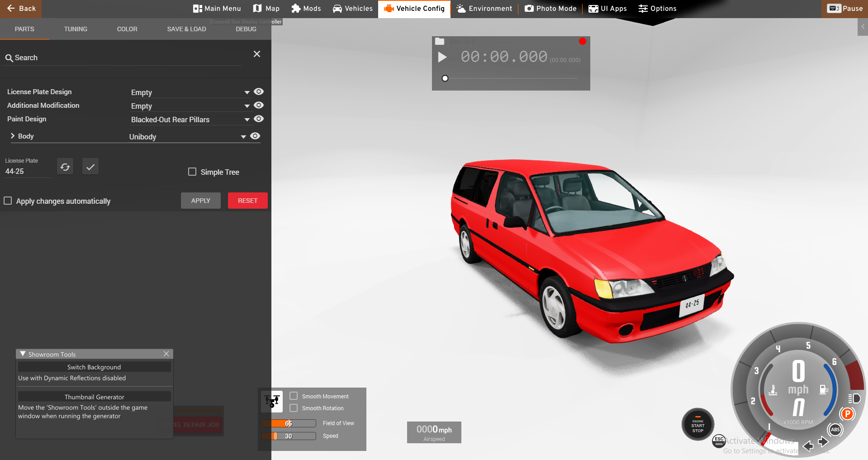Screen dimensions: 868x460
Task: Click the red replay record button
Action: 583,41
